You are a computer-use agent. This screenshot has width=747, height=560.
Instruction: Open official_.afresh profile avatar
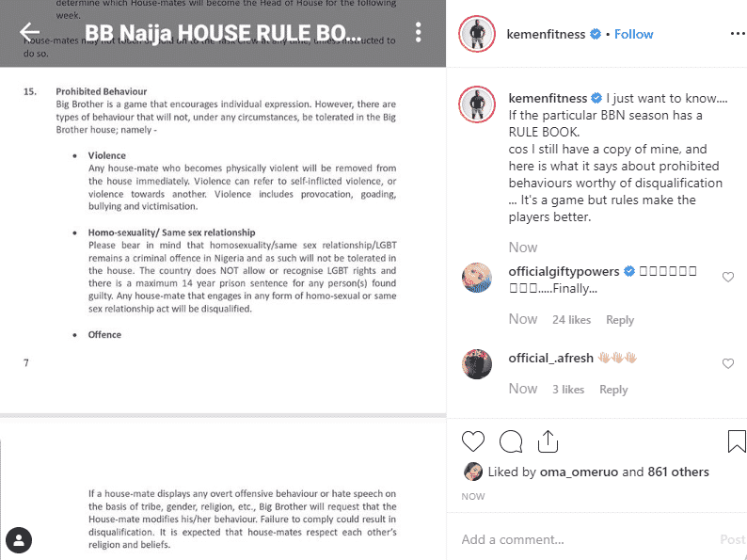[477, 363]
